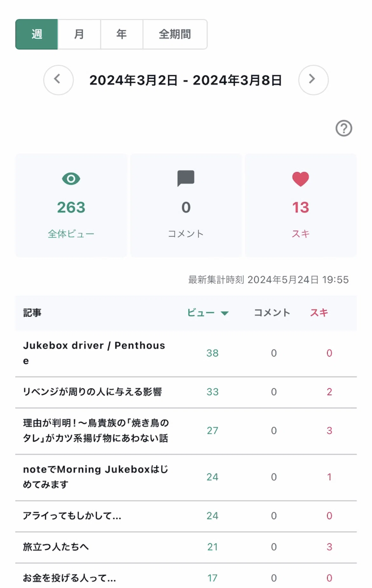This screenshot has width=372, height=588.
Task: Click the eye icon for total views
Action: click(x=71, y=179)
